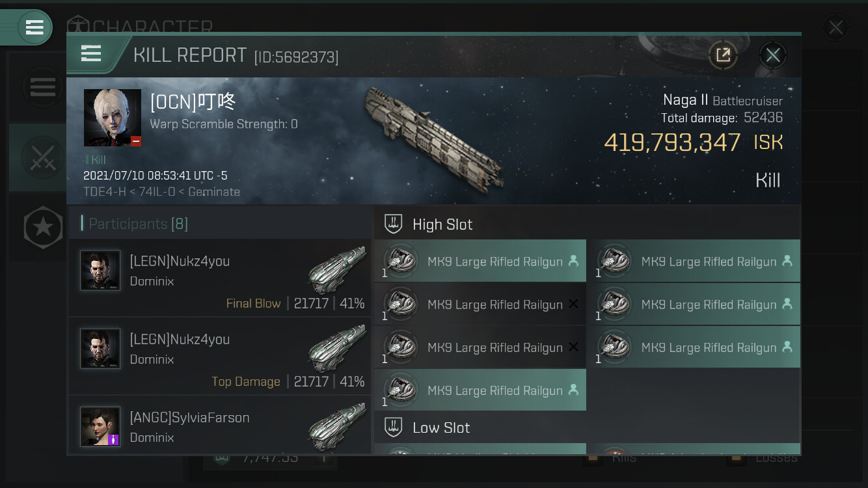Screen dimensions: 868x488
Task: Close the Kill Report panel
Action: (x=772, y=55)
